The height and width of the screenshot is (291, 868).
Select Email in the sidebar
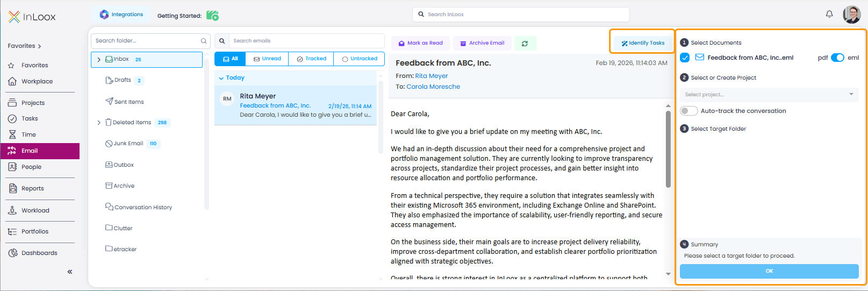(x=40, y=151)
